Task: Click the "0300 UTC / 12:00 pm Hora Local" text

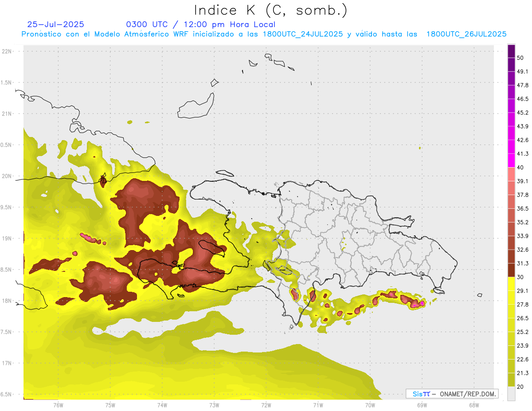Action: [201, 24]
